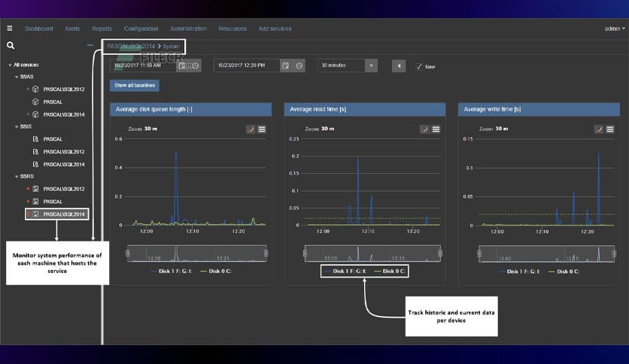Click the start date 10/23/2017 11:59 AM field
629x364 pixels.
[x=143, y=65]
